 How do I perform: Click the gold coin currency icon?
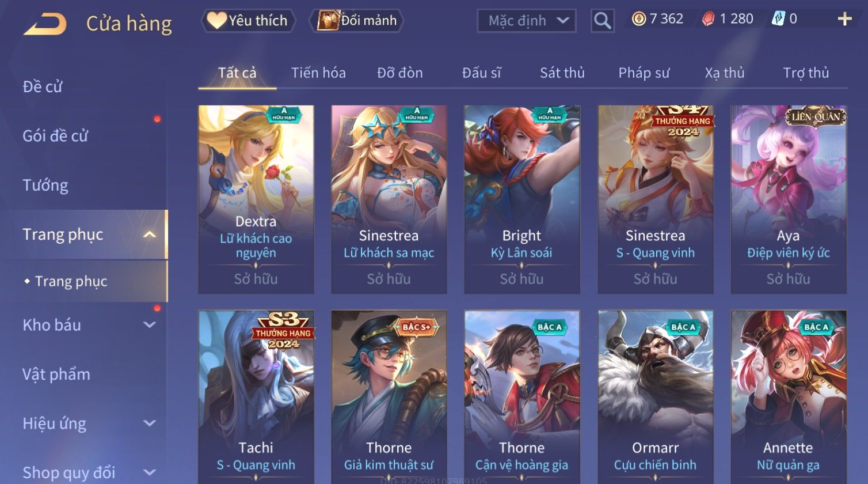[639, 19]
